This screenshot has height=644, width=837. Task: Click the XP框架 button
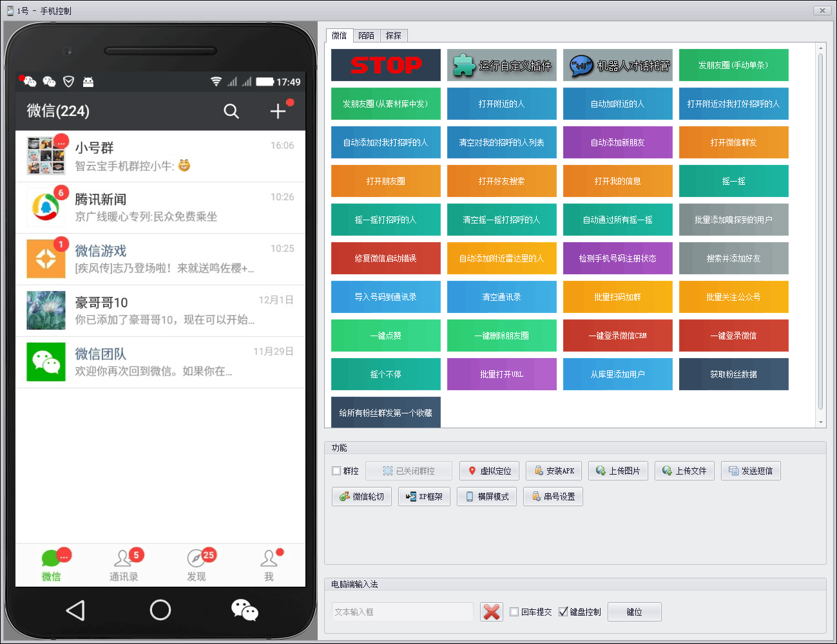point(425,497)
